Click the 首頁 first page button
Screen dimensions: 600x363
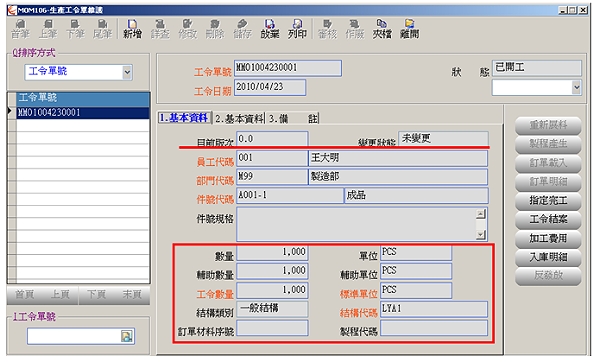pyautogui.click(x=25, y=295)
